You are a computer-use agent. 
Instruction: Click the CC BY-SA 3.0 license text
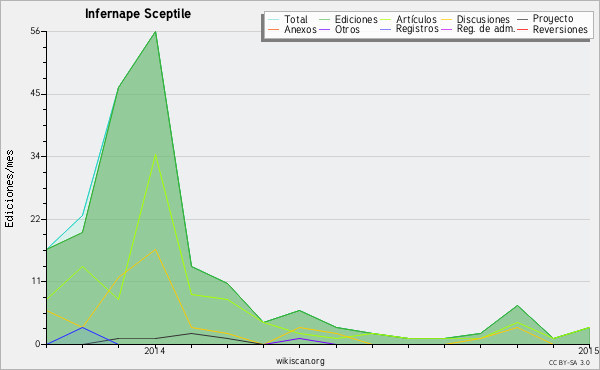569,362
